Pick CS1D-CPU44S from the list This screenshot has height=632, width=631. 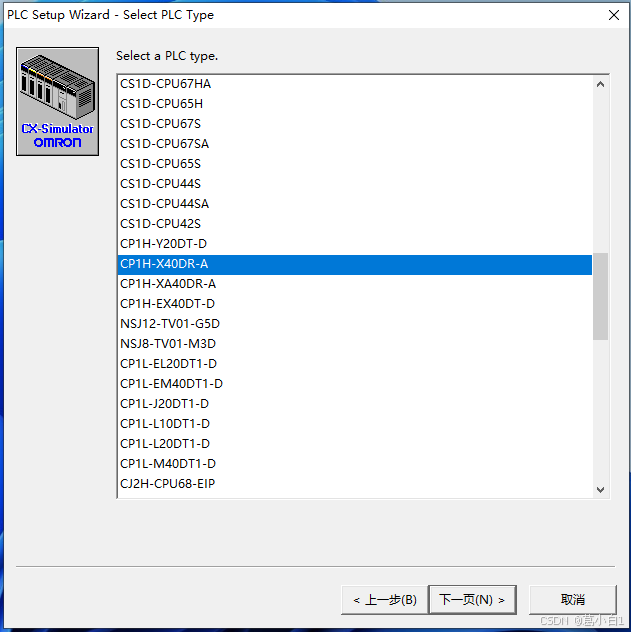click(355, 184)
